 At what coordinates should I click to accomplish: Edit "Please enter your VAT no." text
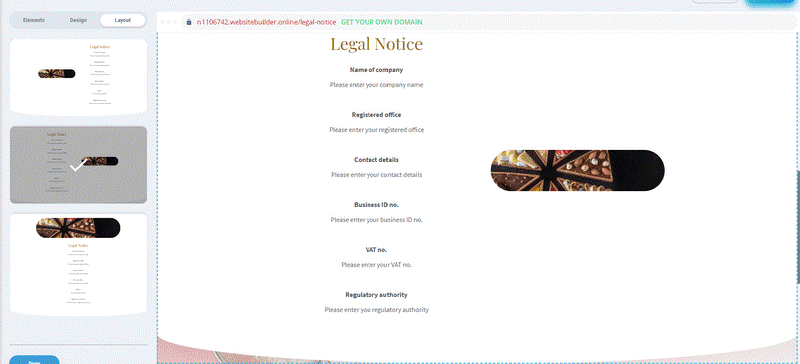click(x=377, y=265)
